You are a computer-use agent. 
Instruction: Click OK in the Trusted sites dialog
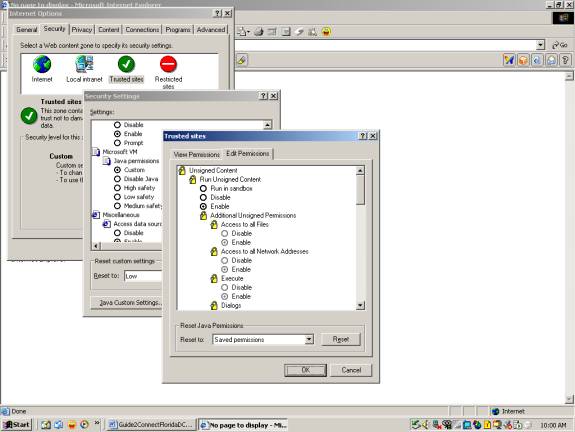coord(305,370)
